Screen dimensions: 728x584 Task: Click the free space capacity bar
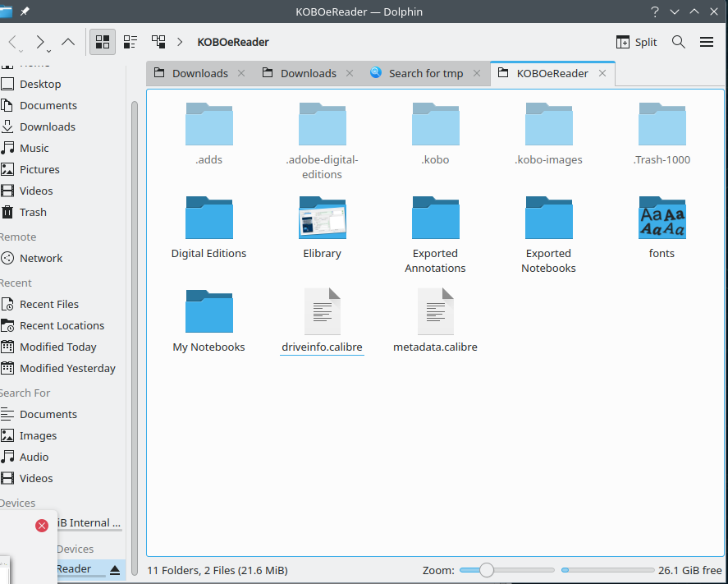[x=607, y=570]
